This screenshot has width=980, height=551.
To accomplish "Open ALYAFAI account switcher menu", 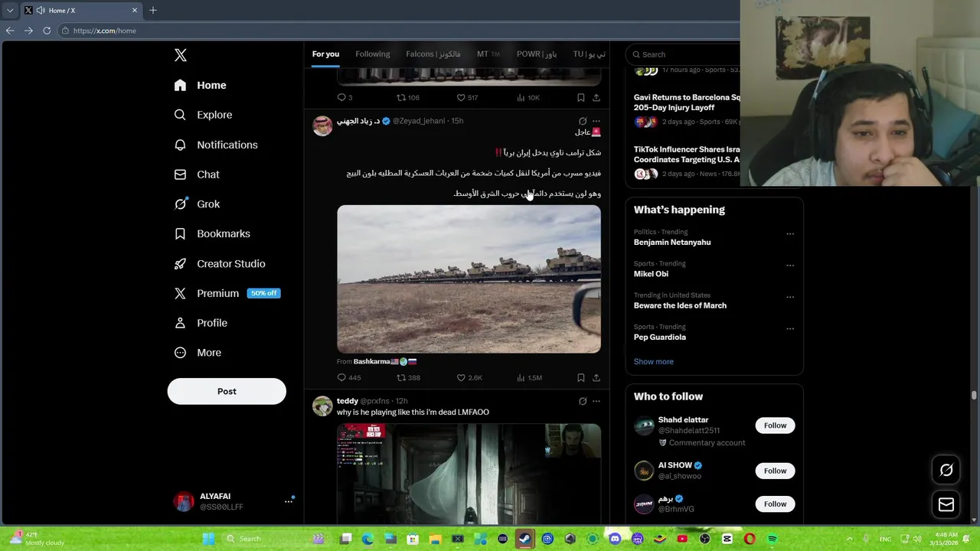I will 234,501.
